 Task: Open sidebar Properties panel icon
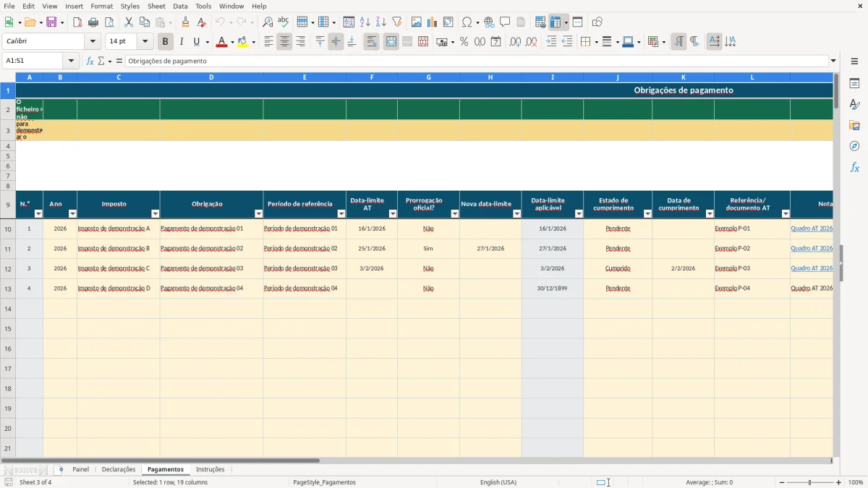point(854,84)
